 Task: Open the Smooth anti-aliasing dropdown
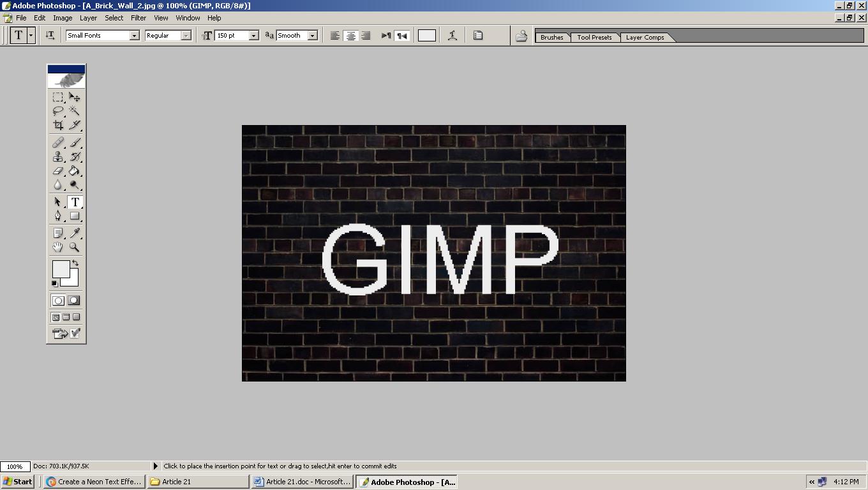[x=313, y=36]
